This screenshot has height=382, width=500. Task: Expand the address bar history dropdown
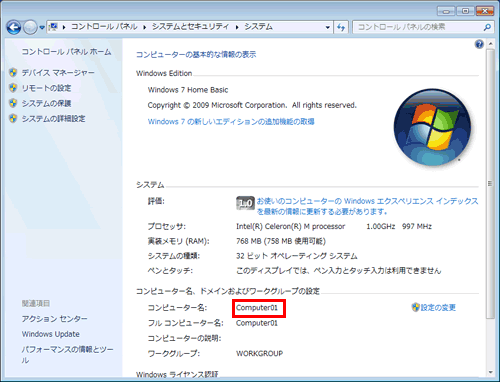(x=328, y=27)
